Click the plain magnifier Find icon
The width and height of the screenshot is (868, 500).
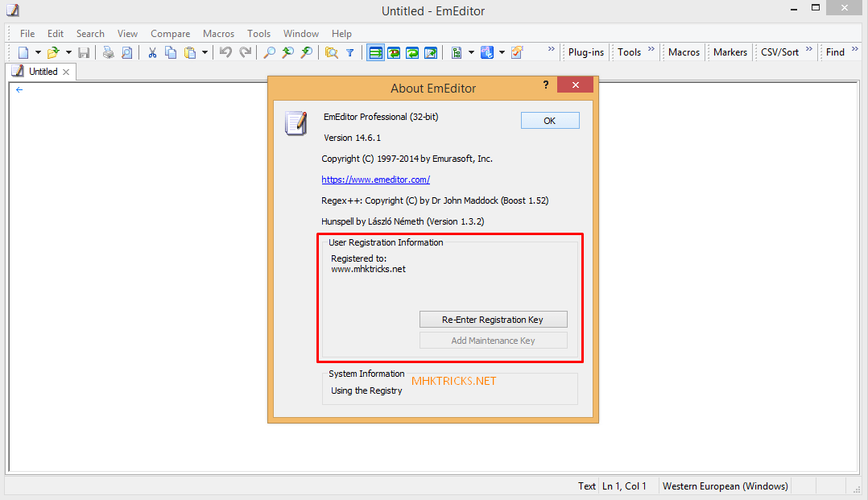click(270, 52)
